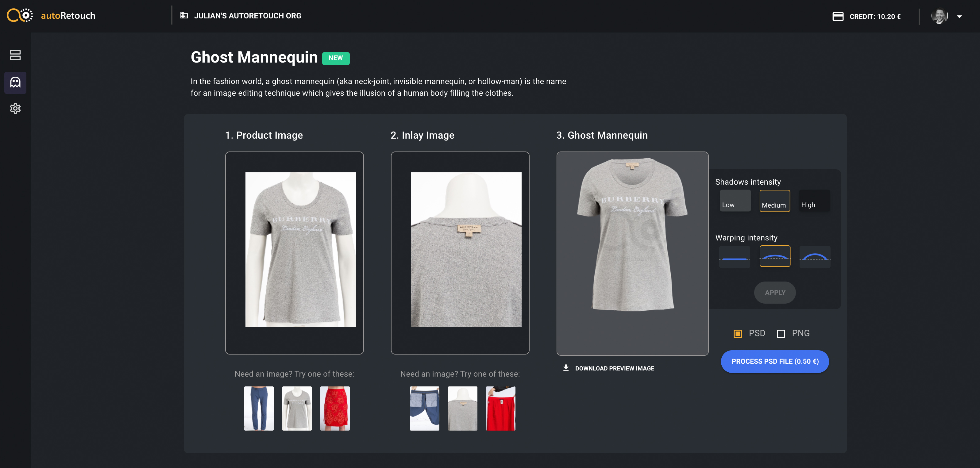Set shadows intensity to High
Screen dimensions: 980x468
click(x=815, y=201)
